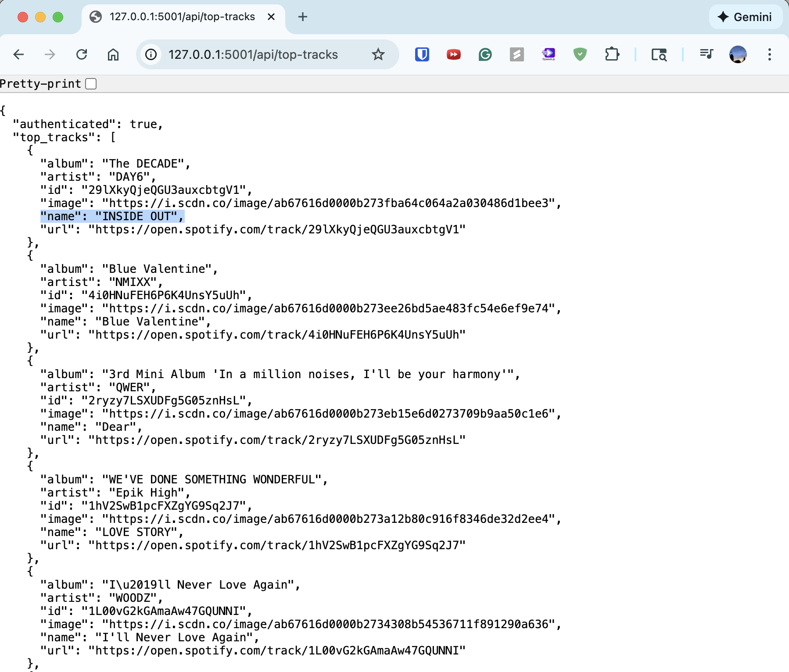Open the view site information panel

pos(151,54)
